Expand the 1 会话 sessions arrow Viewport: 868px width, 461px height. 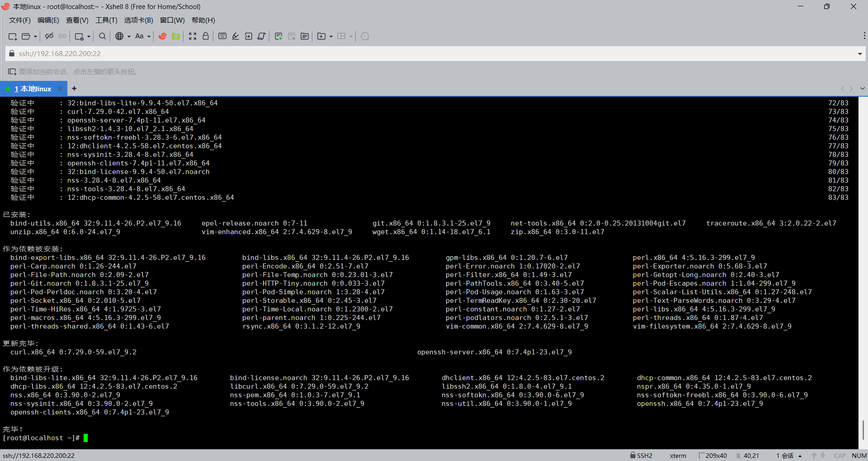point(800,456)
